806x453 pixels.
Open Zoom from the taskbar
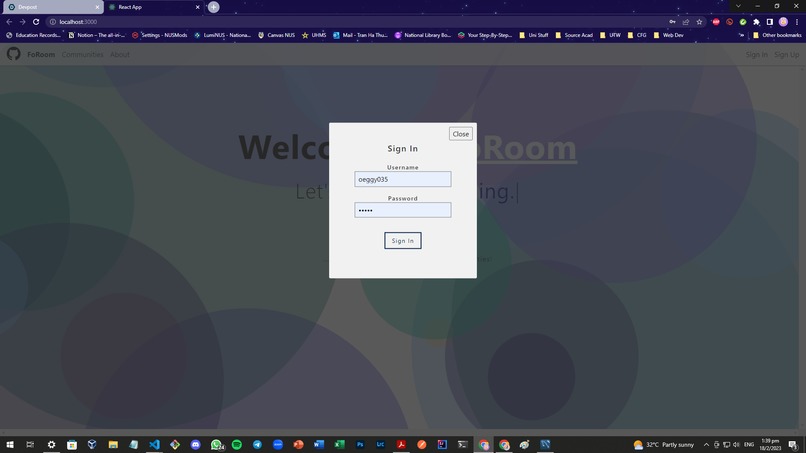click(x=278, y=444)
